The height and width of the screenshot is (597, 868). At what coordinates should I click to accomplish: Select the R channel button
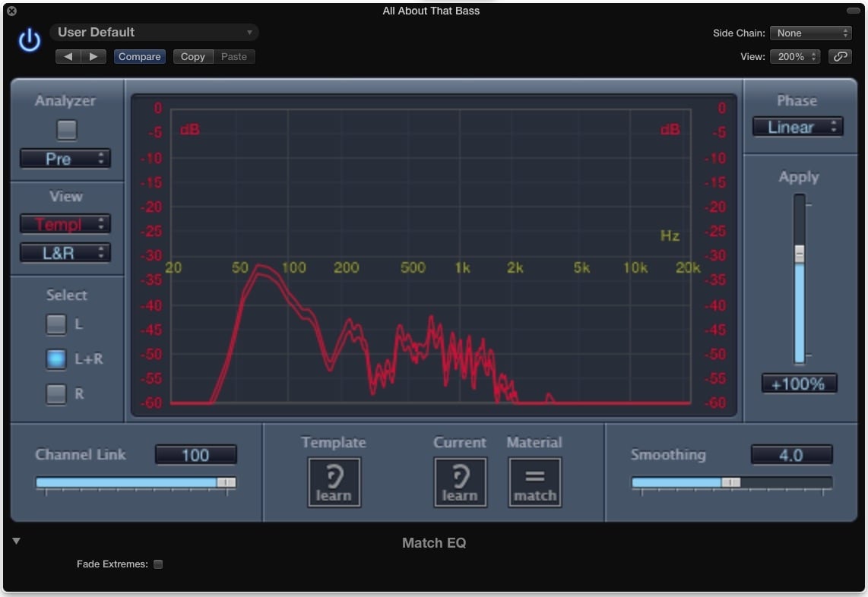tap(56, 394)
